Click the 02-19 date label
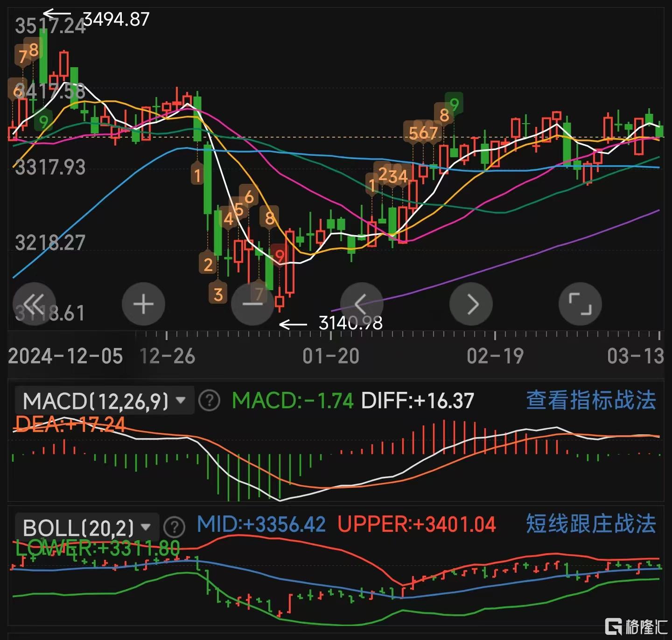Viewport: 672px width, 640px height. 495,356
